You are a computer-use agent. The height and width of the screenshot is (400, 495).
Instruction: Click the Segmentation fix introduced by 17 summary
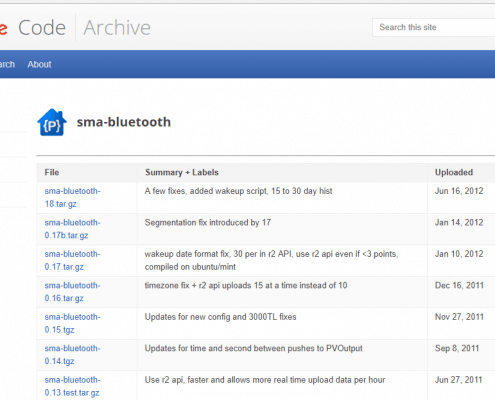208,222
